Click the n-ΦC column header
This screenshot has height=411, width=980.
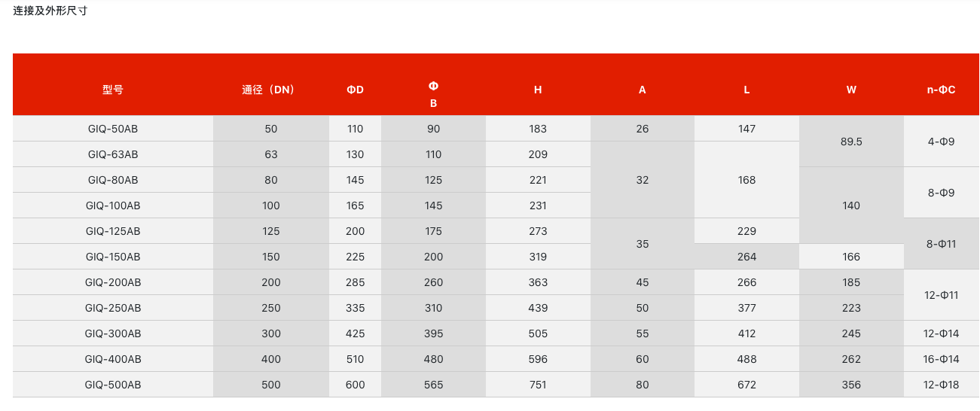coord(942,90)
